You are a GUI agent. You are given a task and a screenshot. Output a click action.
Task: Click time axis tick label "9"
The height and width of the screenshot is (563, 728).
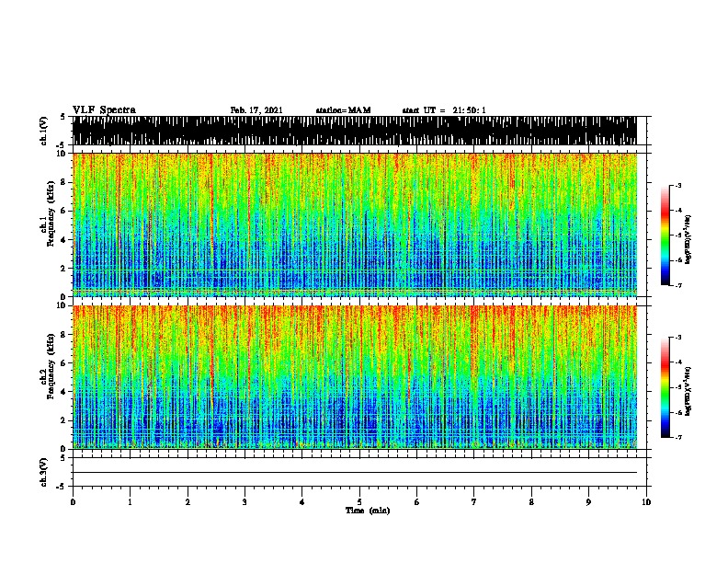588,502
